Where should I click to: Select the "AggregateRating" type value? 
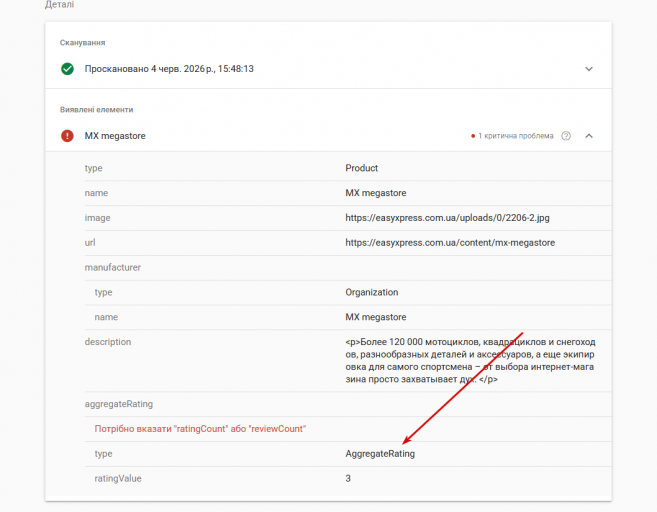tap(380, 454)
